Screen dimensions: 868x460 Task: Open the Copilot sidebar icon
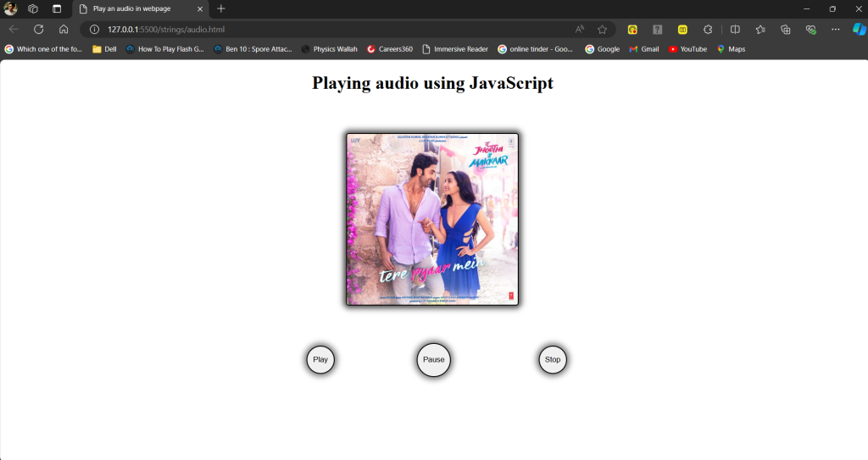coord(860,30)
